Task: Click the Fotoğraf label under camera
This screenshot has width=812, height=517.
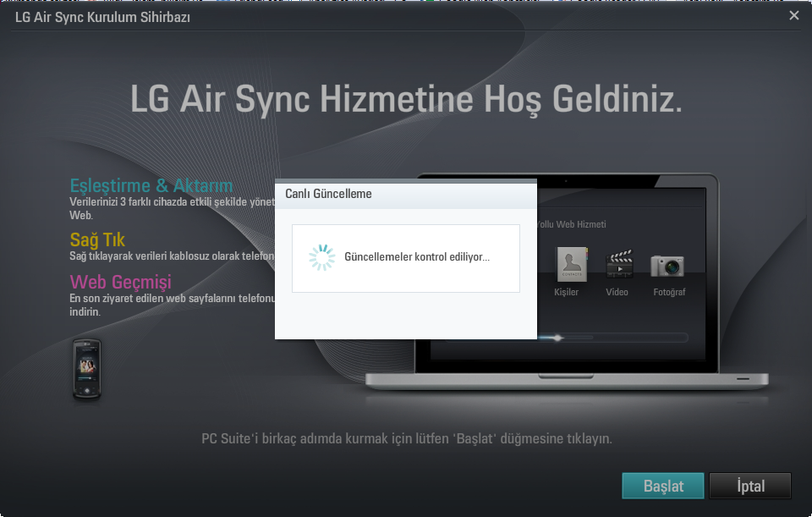Action: 669,292
